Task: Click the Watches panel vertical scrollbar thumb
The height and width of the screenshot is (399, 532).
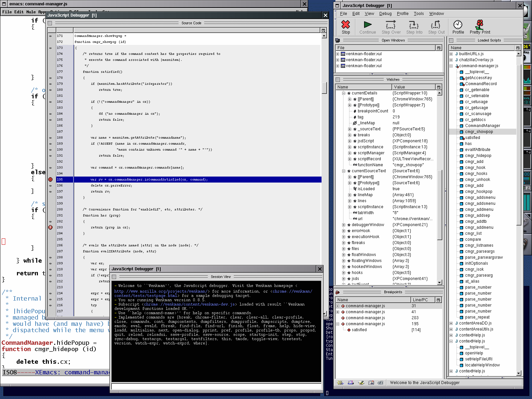Action: tap(440, 205)
